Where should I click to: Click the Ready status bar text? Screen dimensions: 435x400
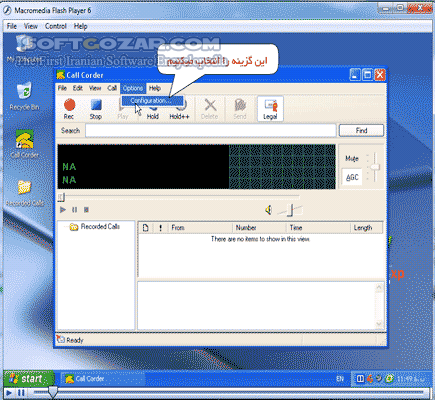75,340
